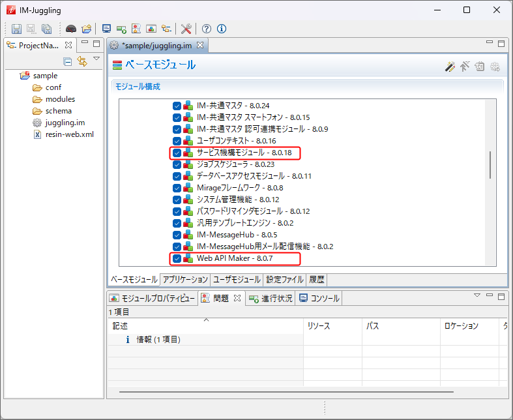Open the モジュールプロパティビュー tab

click(153, 298)
